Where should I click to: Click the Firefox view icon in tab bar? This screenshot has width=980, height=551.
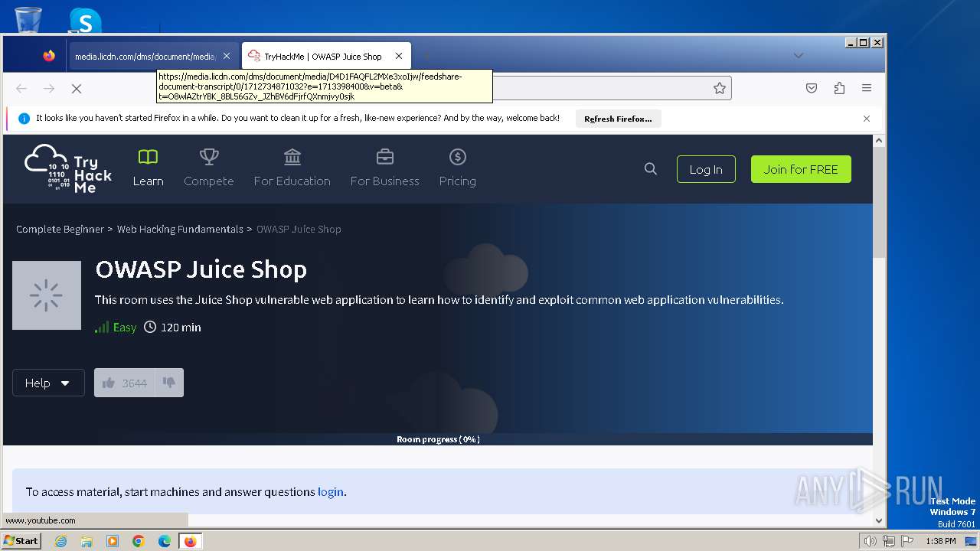coord(49,56)
